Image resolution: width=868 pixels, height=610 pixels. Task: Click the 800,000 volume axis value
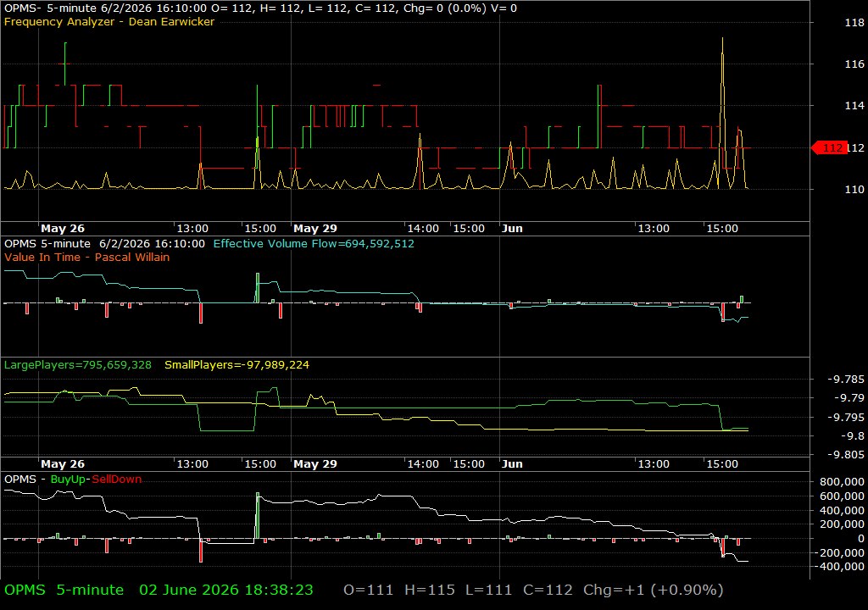click(842, 482)
